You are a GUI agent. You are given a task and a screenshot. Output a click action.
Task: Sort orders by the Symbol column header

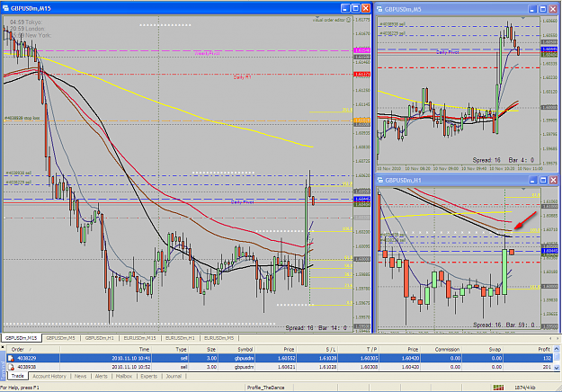(236, 350)
